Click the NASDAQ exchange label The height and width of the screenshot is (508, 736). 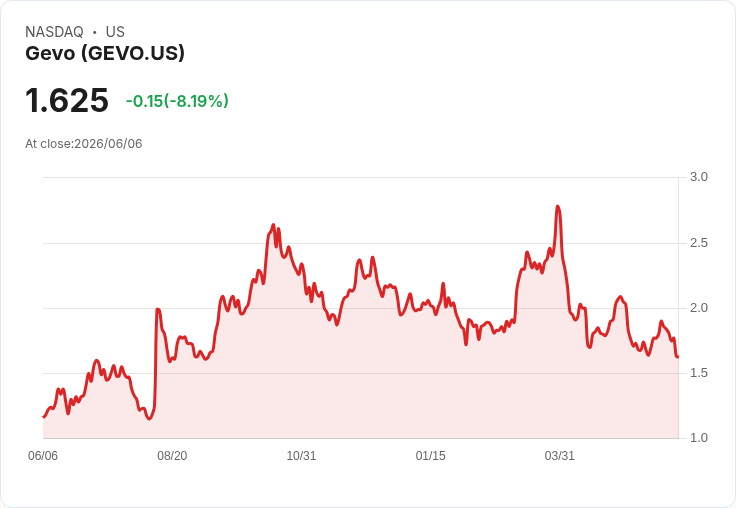coord(54,32)
